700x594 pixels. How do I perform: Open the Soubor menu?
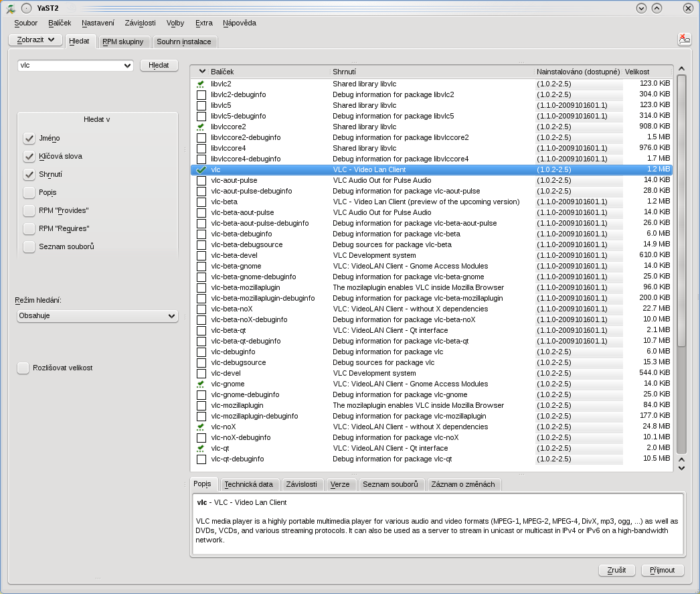pyautogui.click(x=26, y=23)
